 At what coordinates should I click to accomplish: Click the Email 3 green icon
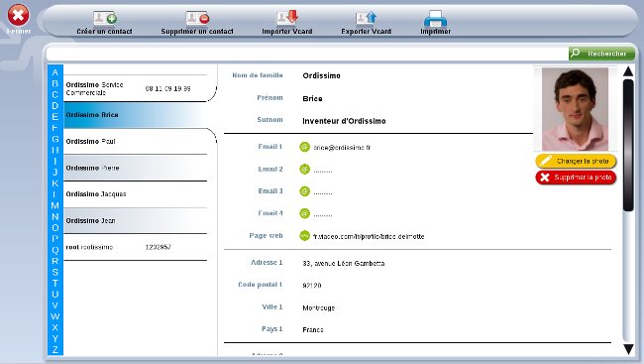point(304,191)
